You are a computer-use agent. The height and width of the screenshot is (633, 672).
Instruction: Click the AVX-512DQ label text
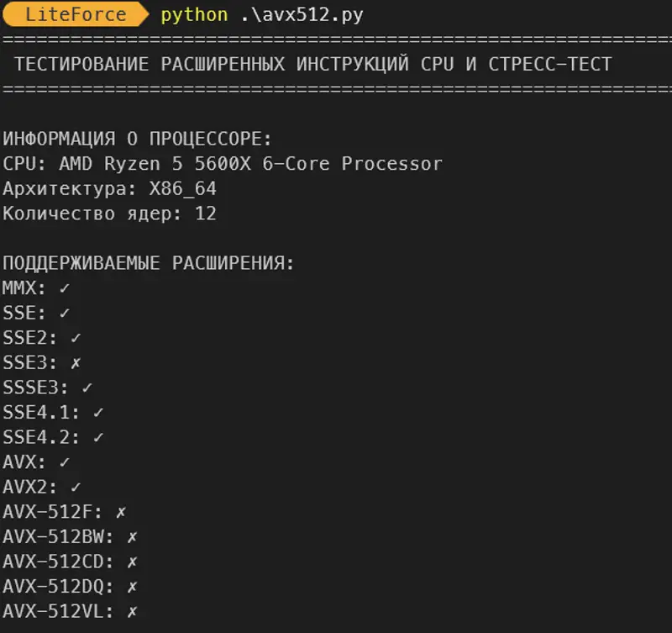(x=57, y=587)
